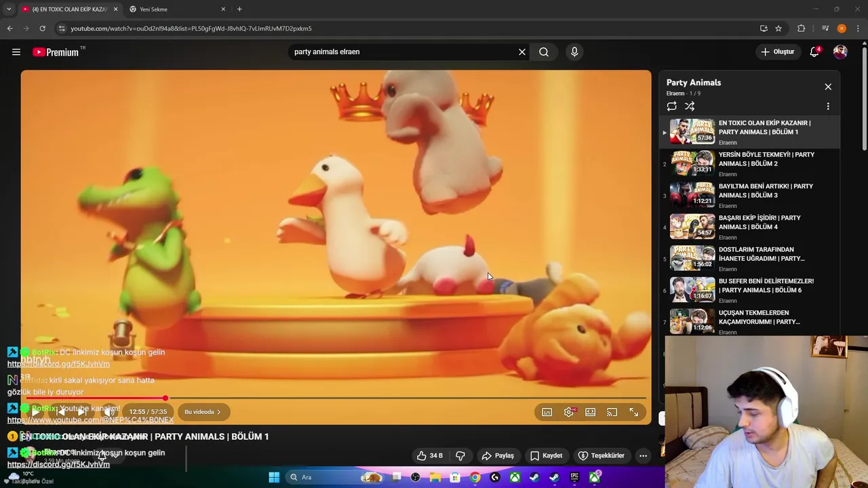Open YouTube notifications bell

pos(814,52)
